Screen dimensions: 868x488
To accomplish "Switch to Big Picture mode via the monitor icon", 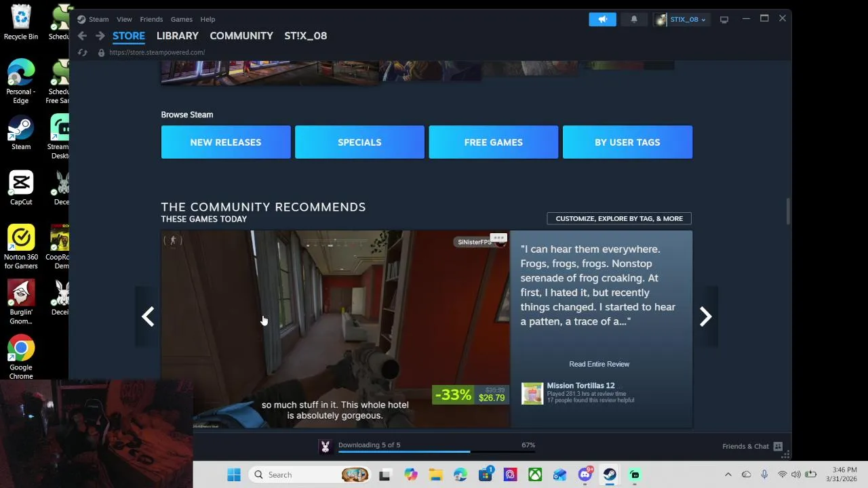I will click(x=724, y=19).
